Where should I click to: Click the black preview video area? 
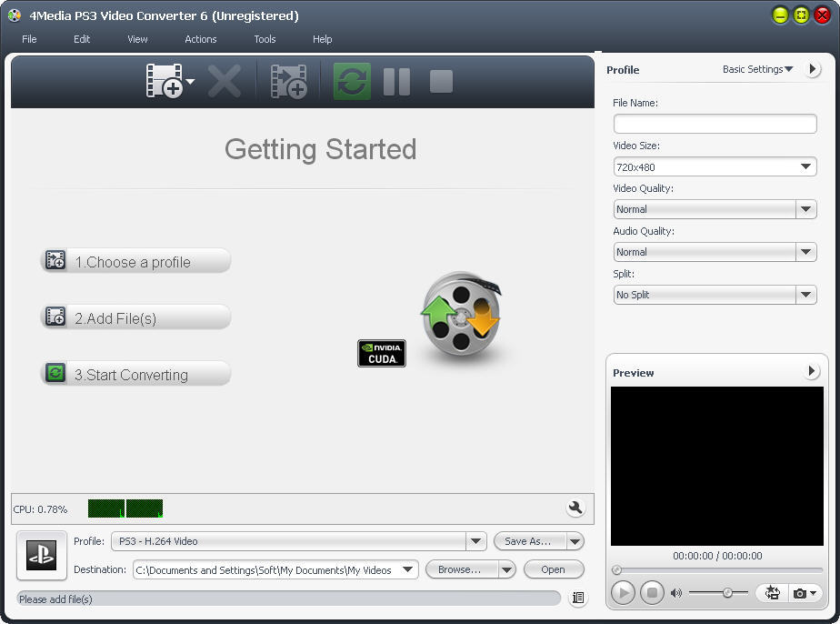pos(716,466)
